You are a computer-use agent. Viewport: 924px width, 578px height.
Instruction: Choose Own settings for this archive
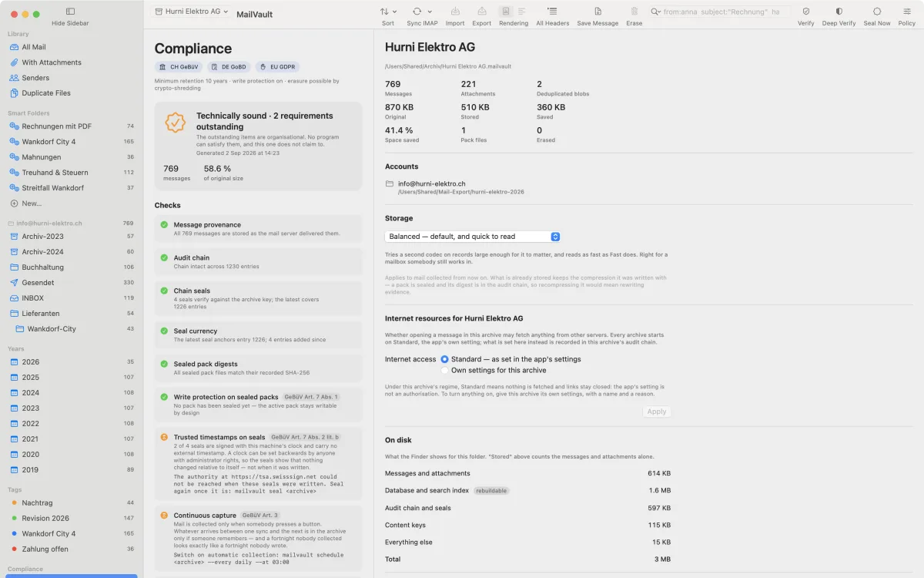[444, 370]
